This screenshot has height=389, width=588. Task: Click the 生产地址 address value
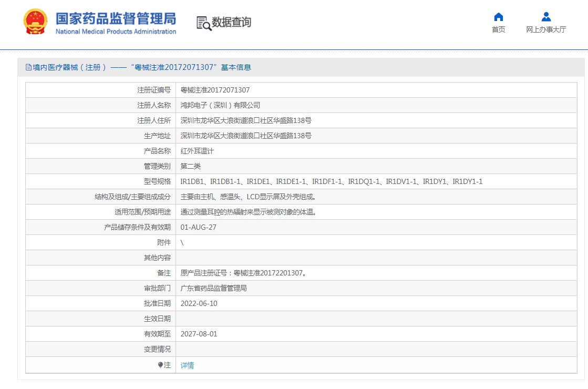click(245, 136)
